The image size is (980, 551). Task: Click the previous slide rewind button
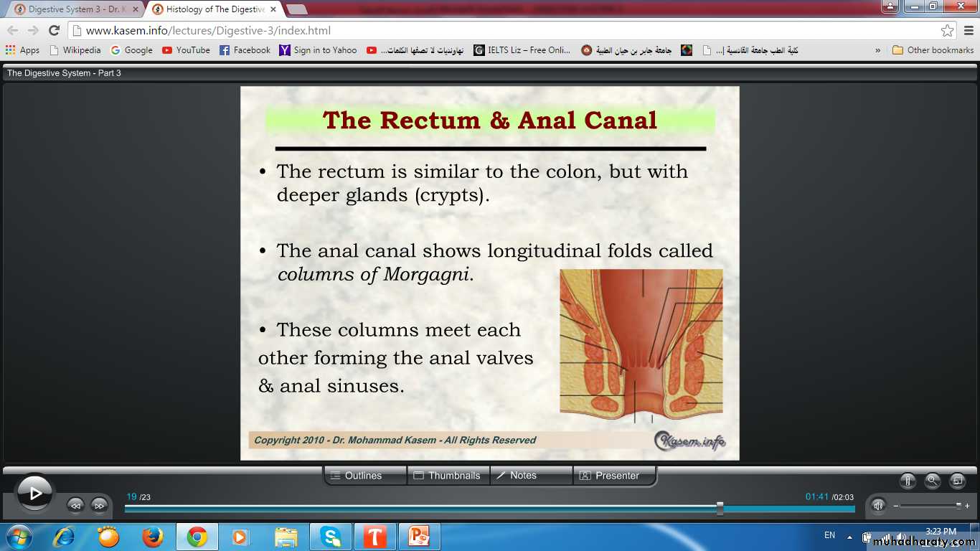click(75, 505)
